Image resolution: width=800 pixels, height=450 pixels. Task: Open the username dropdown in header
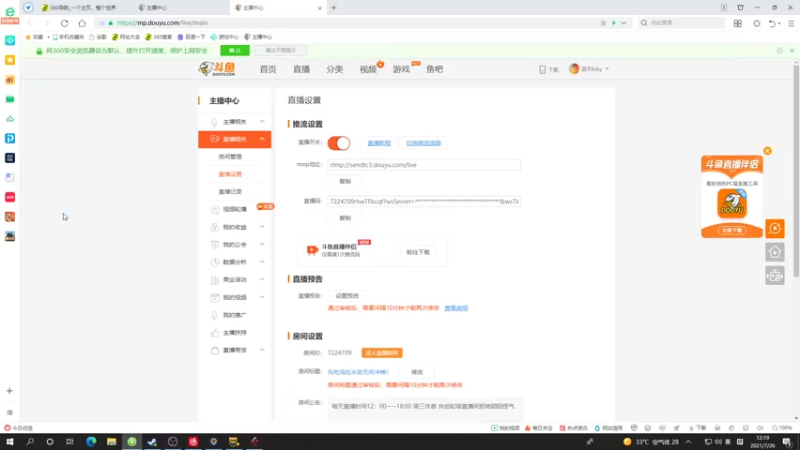pyautogui.click(x=607, y=69)
